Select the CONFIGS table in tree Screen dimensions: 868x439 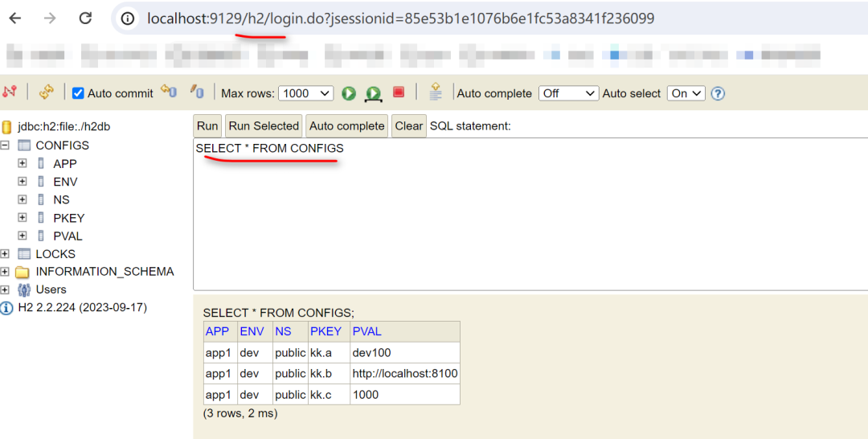point(62,145)
